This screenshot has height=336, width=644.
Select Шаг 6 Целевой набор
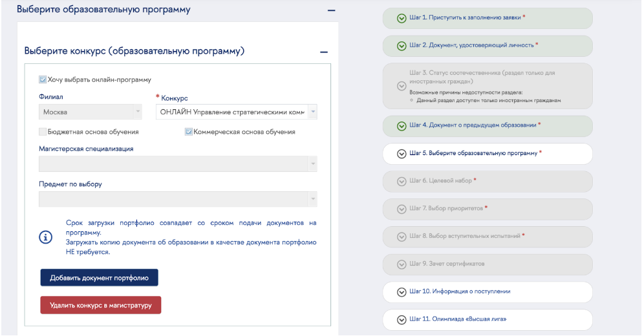(x=488, y=182)
